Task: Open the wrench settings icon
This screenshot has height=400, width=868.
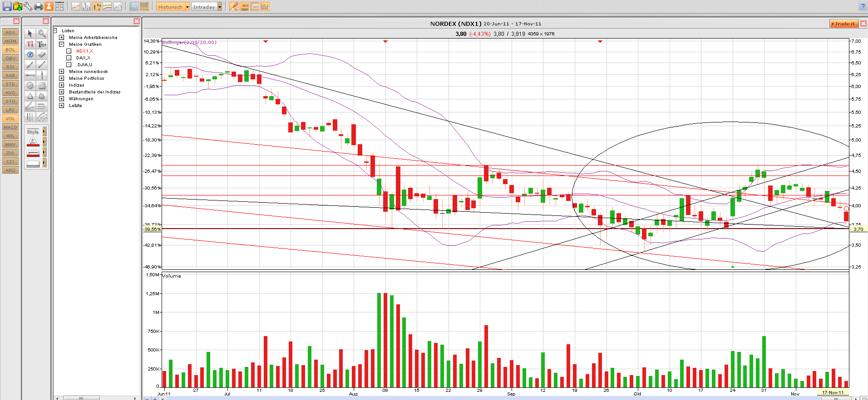Action: click(28, 6)
